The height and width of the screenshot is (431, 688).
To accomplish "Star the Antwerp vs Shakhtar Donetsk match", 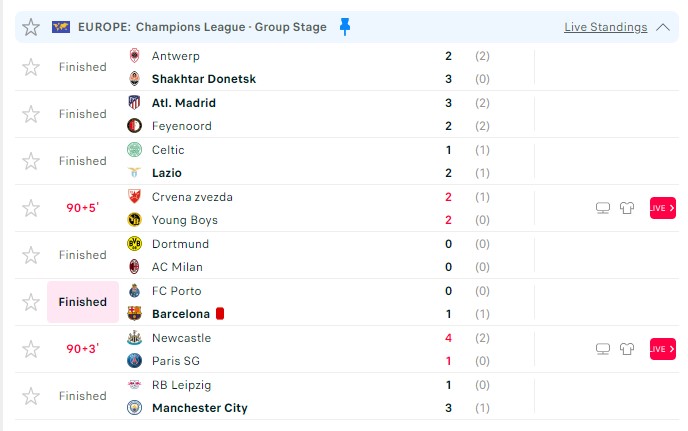I will point(31,67).
